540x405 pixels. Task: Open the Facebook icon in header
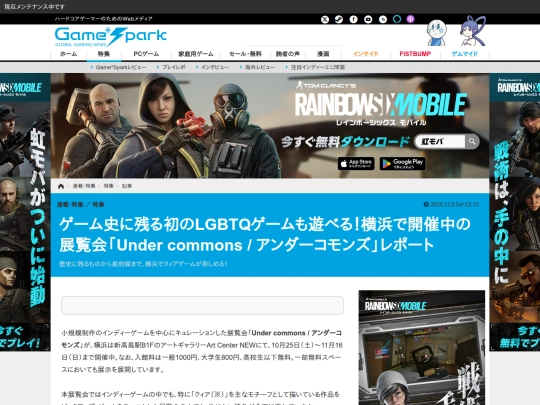353,19
